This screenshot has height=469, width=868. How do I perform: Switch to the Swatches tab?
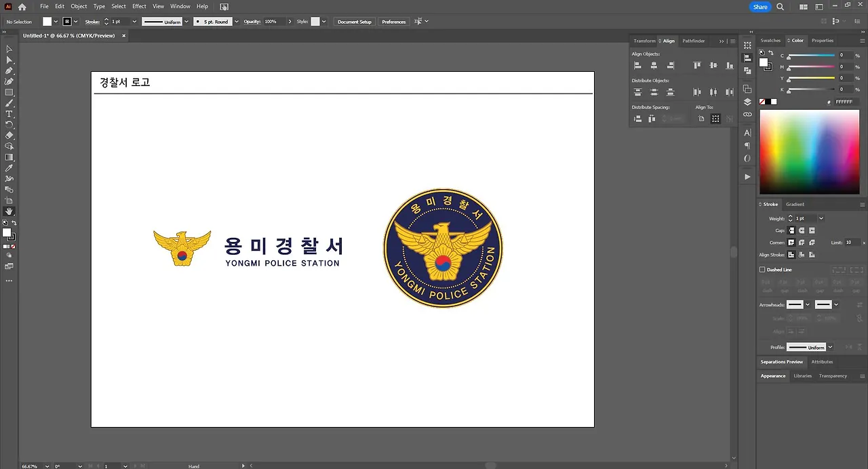pyautogui.click(x=770, y=41)
